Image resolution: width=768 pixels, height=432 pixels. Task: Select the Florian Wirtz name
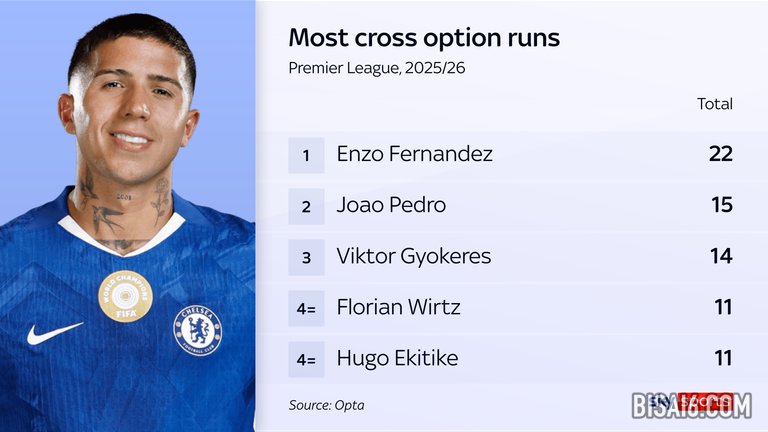[399, 308]
